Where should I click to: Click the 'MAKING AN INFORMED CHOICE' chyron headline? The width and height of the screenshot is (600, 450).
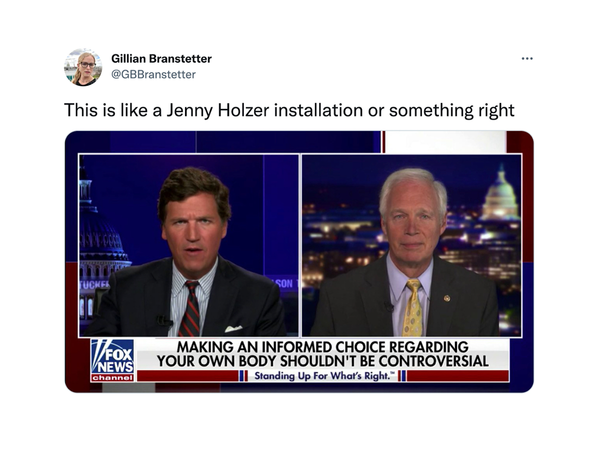tap(322, 354)
